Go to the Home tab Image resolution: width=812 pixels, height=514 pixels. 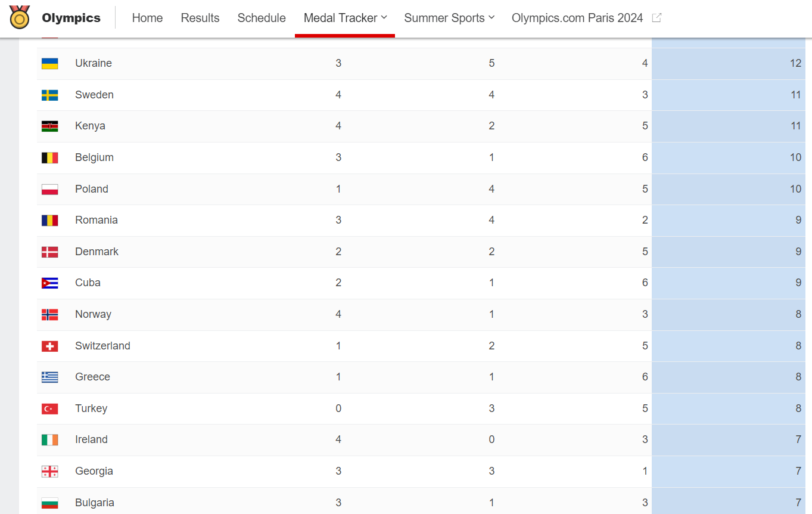tap(147, 18)
